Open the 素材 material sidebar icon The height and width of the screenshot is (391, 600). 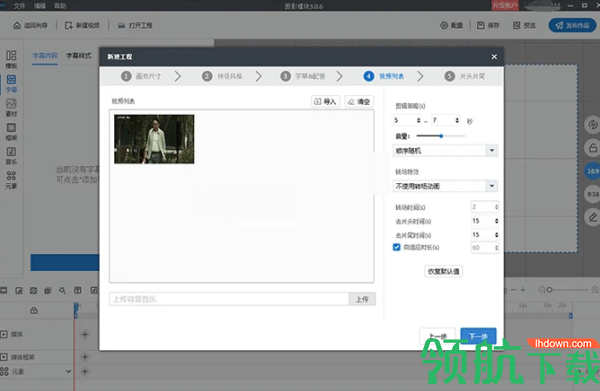11,108
